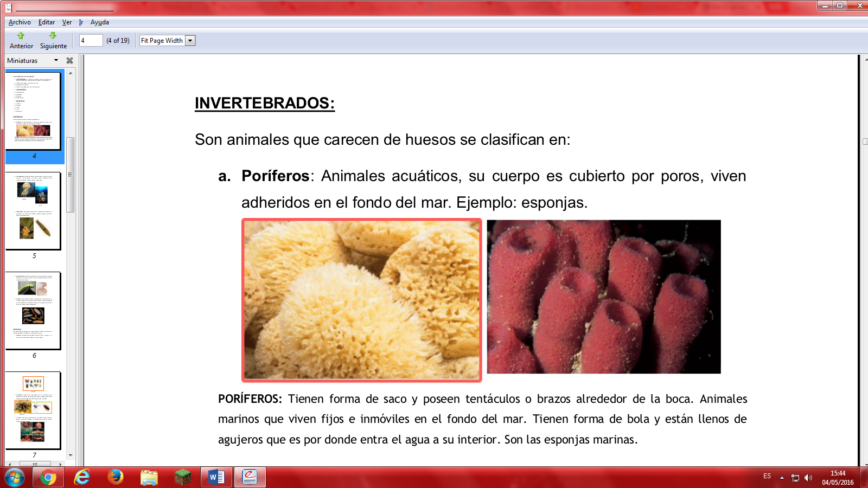Click thumbnail panel scroll up arrow
Image resolution: width=868 pixels, height=488 pixels.
click(x=71, y=73)
